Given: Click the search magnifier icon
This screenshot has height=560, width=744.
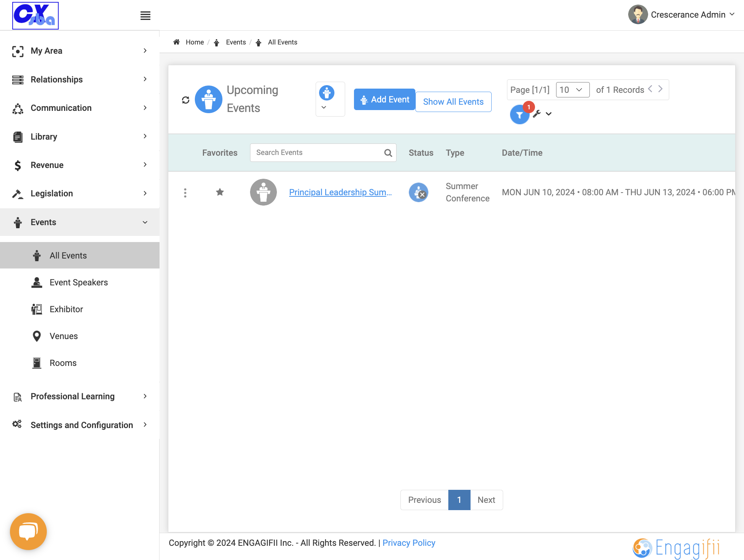Looking at the screenshot, I should [x=388, y=153].
